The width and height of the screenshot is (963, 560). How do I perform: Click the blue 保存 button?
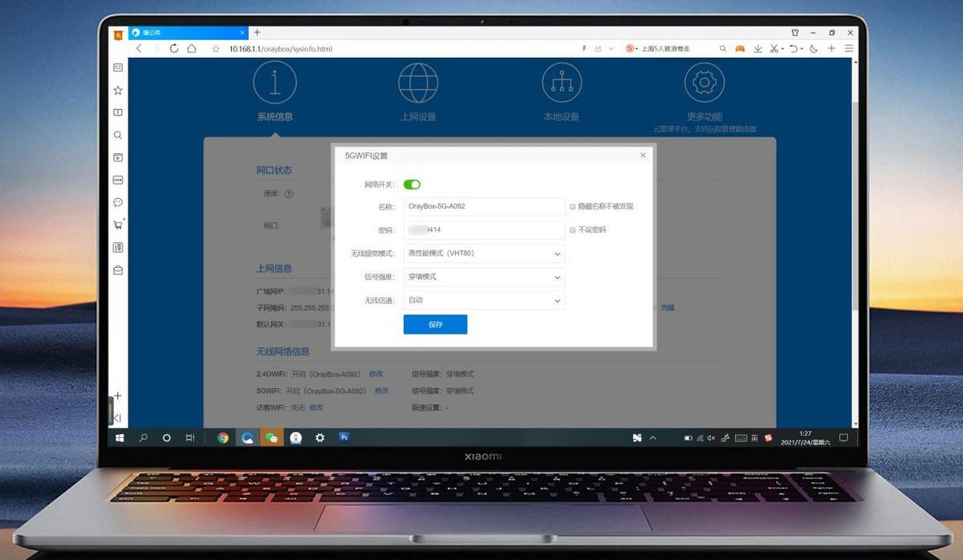[435, 325]
